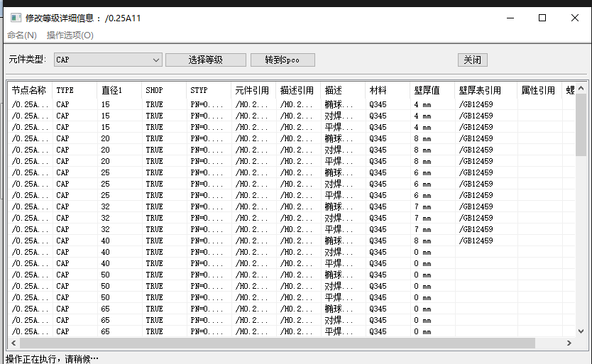The width and height of the screenshot is (592, 364).
Task: Expand the 元件类型 CAP dropdown
Action: coord(156,60)
